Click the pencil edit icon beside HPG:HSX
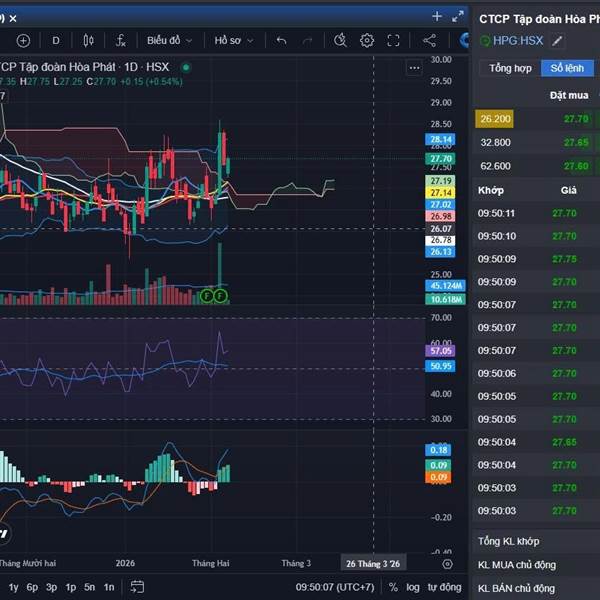 coord(557,41)
